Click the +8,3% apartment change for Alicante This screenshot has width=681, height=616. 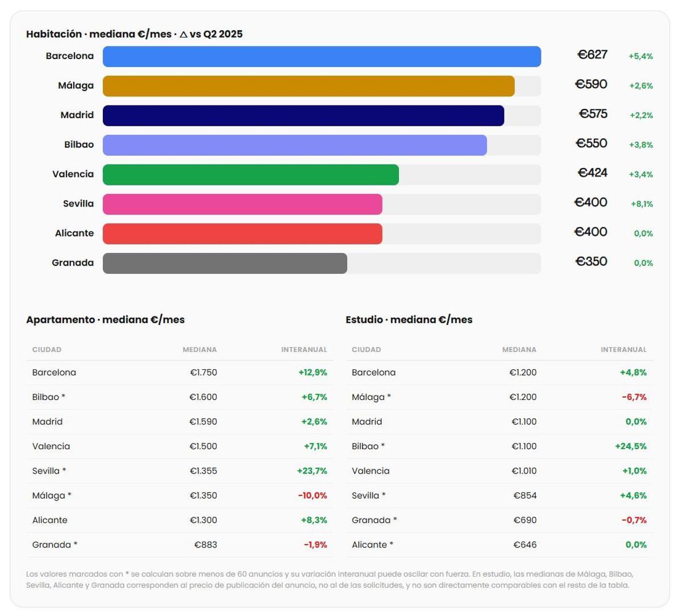pos(314,520)
